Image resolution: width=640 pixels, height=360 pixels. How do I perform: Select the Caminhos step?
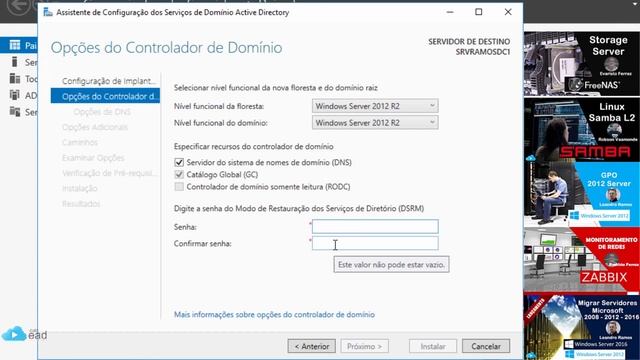[x=80, y=142]
